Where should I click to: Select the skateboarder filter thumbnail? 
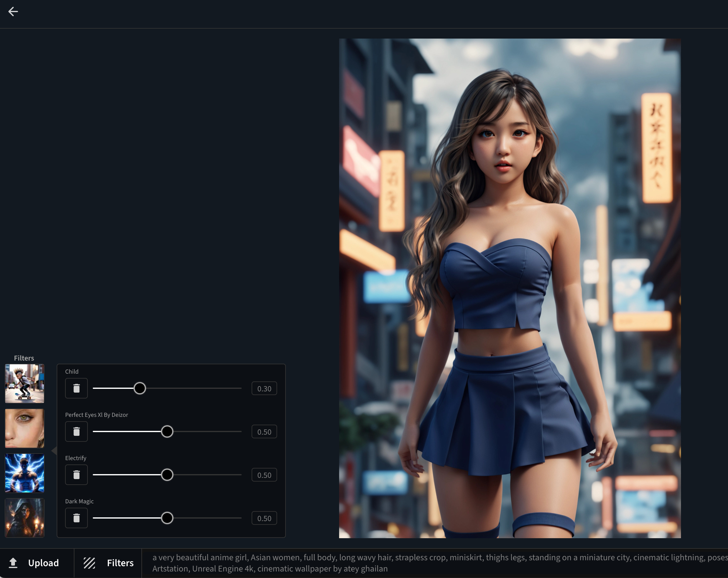click(x=25, y=384)
